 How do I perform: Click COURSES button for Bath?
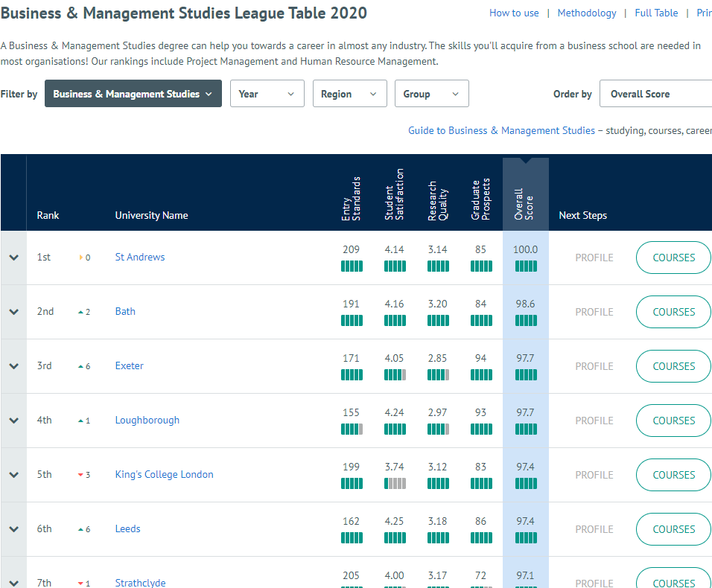[x=673, y=312]
